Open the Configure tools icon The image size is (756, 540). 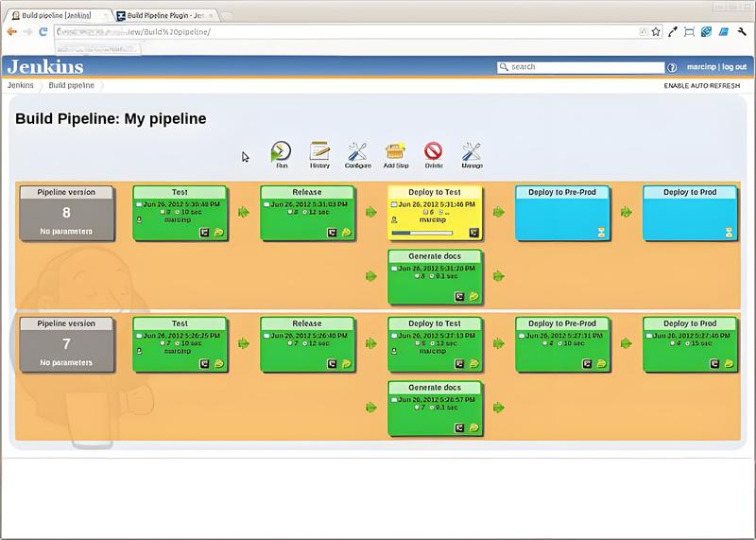pos(357,151)
